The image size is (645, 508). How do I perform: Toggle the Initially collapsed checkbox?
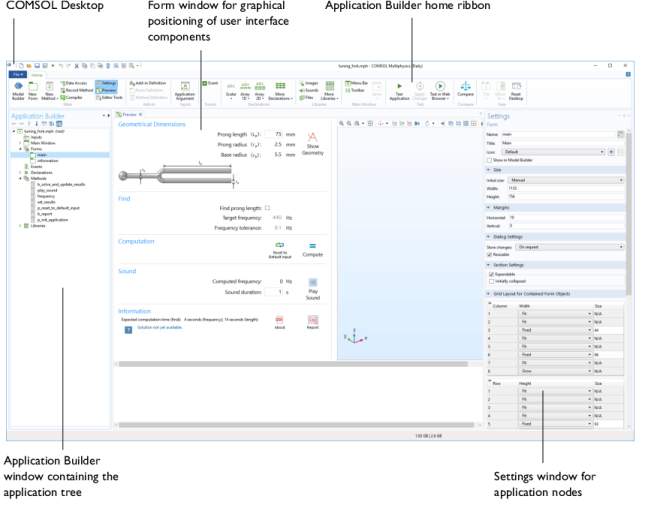[490, 280]
